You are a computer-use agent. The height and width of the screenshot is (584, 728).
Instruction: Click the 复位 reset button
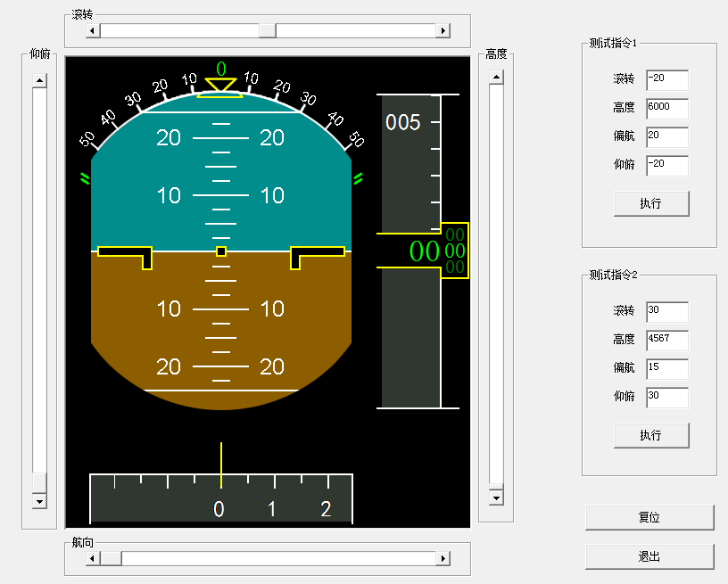coord(649,518)
